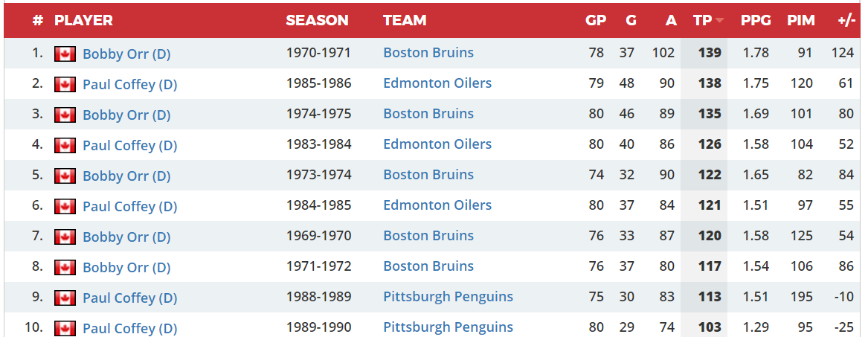Open Bobby Orr's 1970-1971 player link
This screenshot has width=868, height=337.
126,54
